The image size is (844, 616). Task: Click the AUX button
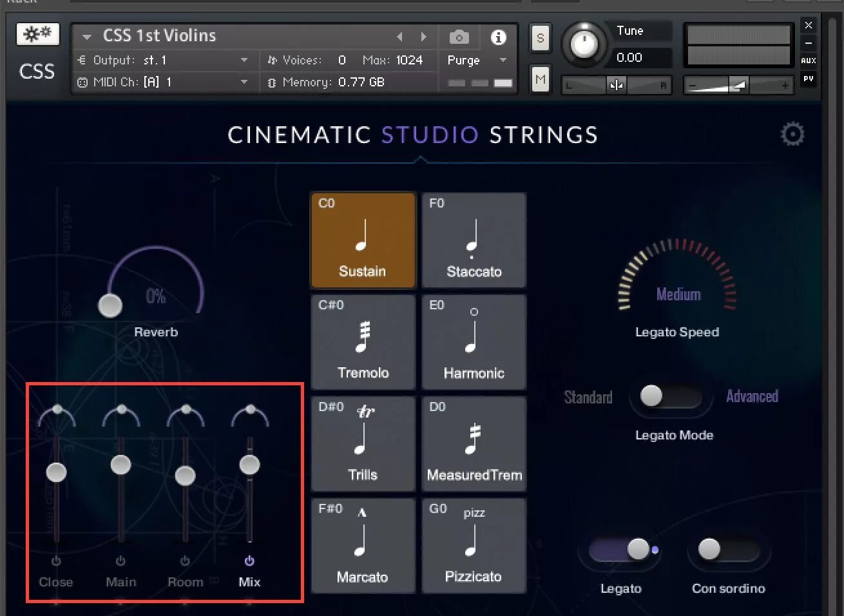pyautogui.click(x=809, y=61)
